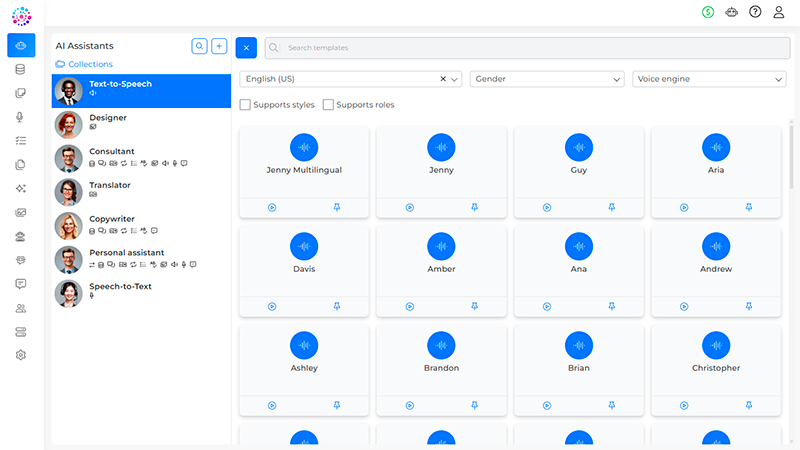This screenshot has height=450, width=800.
Task: Open the database icon in left sidebar
Action: point(20,69)
